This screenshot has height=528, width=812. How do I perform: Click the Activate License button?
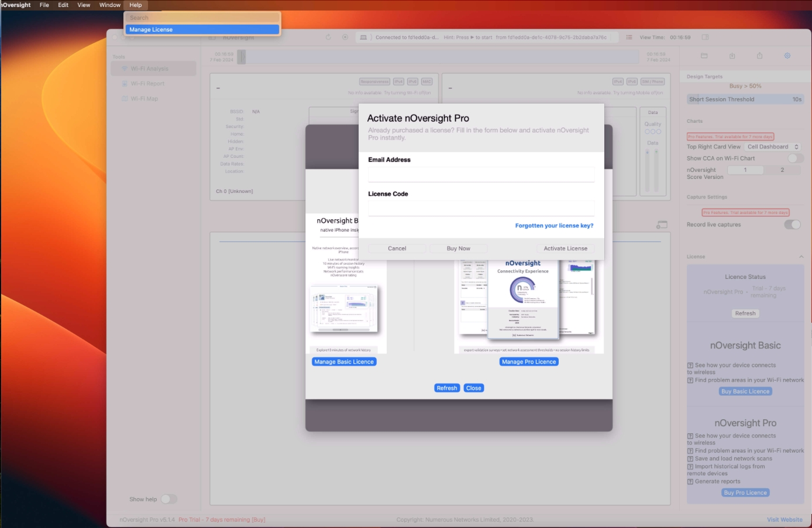(x=565, y=249)
